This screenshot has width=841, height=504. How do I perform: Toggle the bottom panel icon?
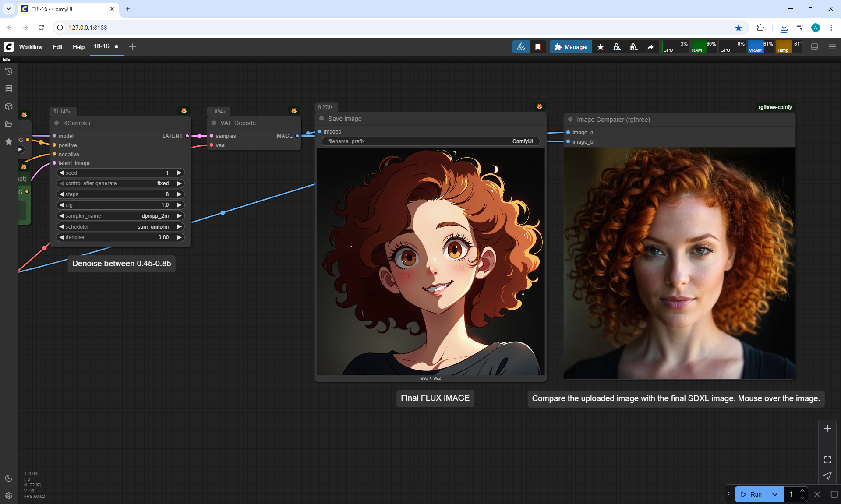click(x=814, y=47)
